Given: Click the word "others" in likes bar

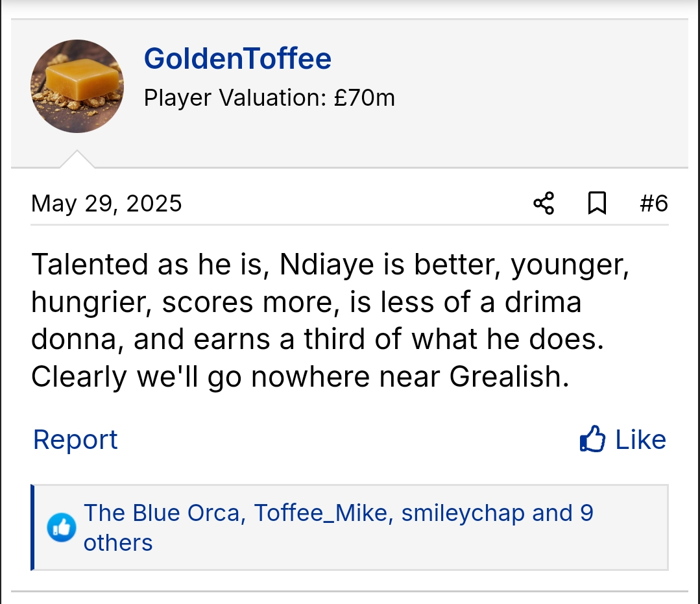Looking at the screenshot, I should point(118,542).
